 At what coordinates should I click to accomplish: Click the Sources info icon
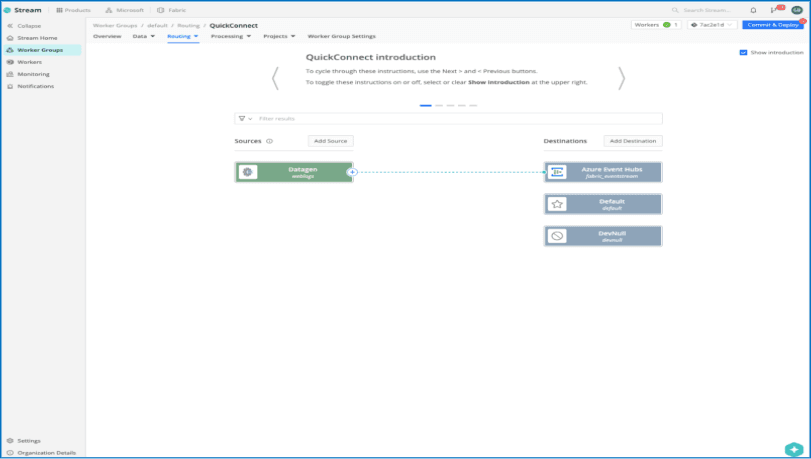pyautogui.click(x=270, y=141)
